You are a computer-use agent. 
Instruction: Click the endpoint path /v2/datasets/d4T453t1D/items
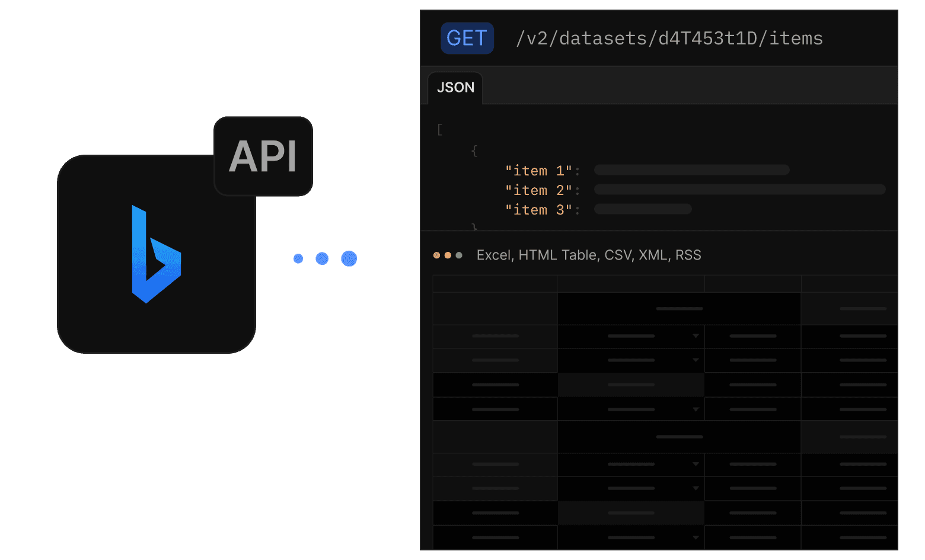pos(669,39)
